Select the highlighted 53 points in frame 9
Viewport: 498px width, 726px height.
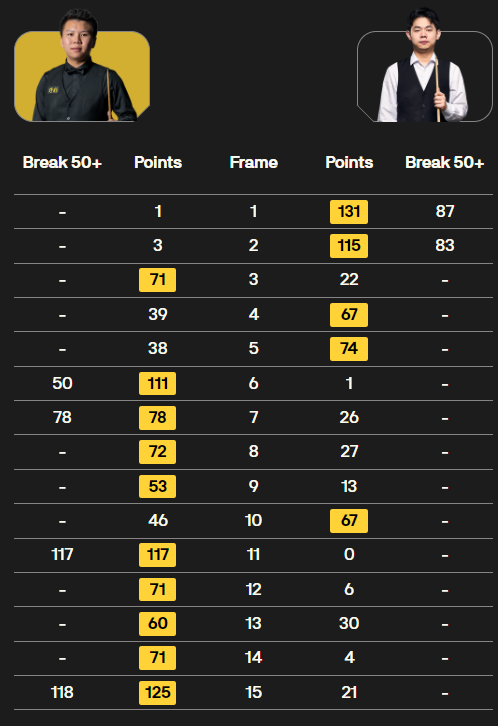(157, 486)
